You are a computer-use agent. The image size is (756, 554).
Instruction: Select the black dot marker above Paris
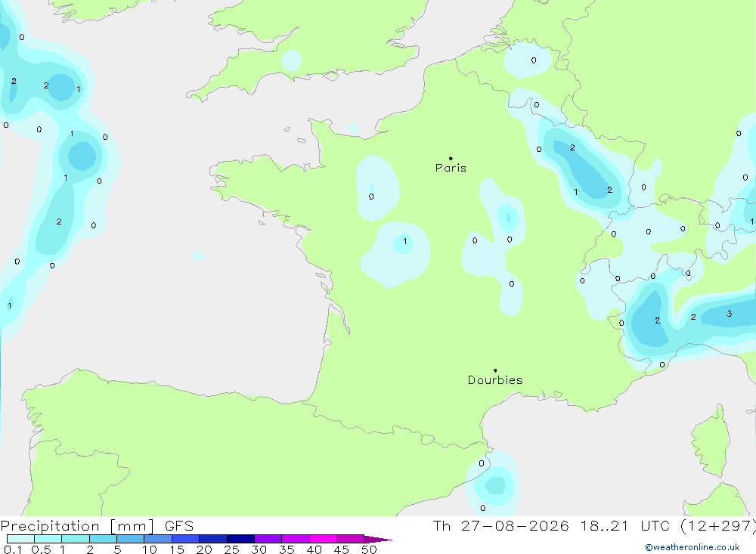click(x=451, y=158)
